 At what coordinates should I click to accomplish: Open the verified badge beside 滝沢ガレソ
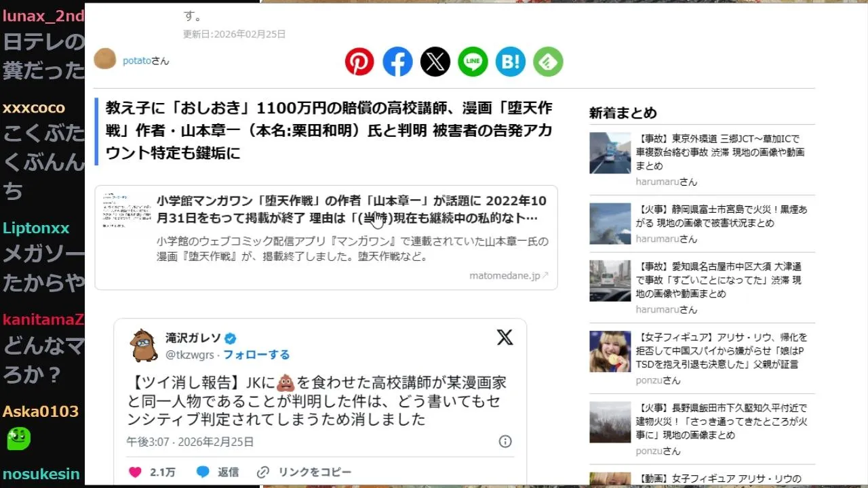(231, 338)
